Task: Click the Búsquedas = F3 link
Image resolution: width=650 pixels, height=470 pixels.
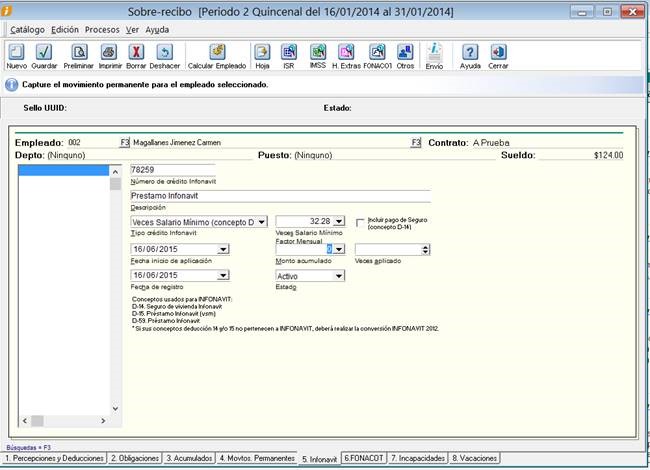Action: pos(28,448)
